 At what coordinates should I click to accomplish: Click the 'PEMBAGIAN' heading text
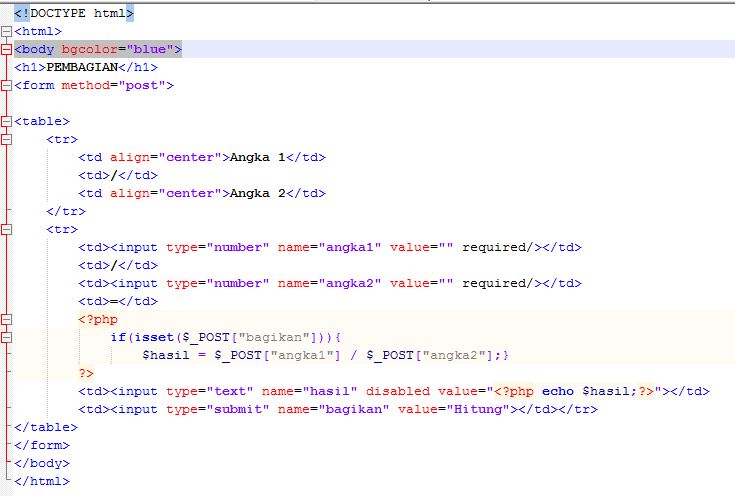pos(82,67)
